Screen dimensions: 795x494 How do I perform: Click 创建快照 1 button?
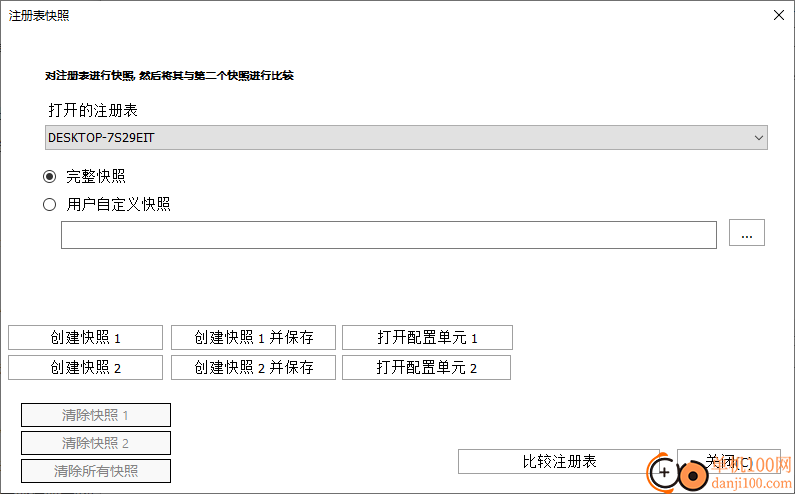85,337
